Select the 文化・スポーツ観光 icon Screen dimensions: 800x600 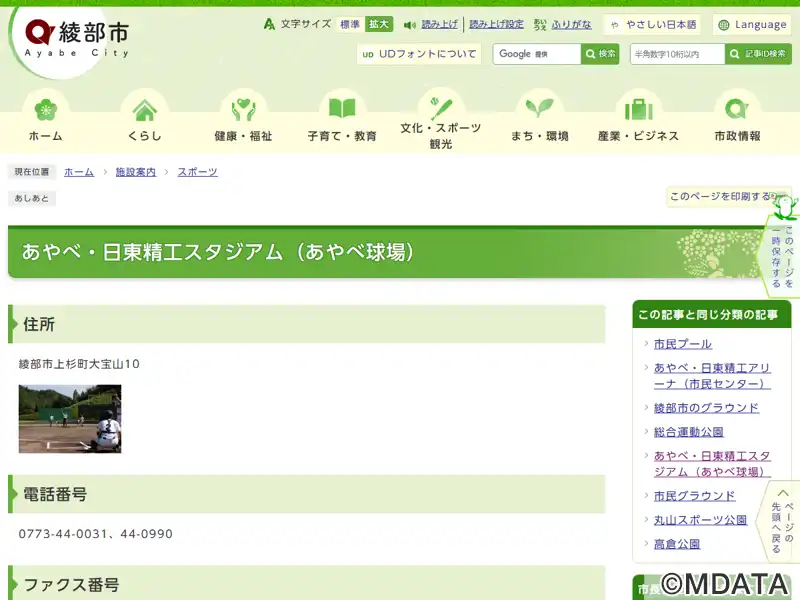coord(441,107)
